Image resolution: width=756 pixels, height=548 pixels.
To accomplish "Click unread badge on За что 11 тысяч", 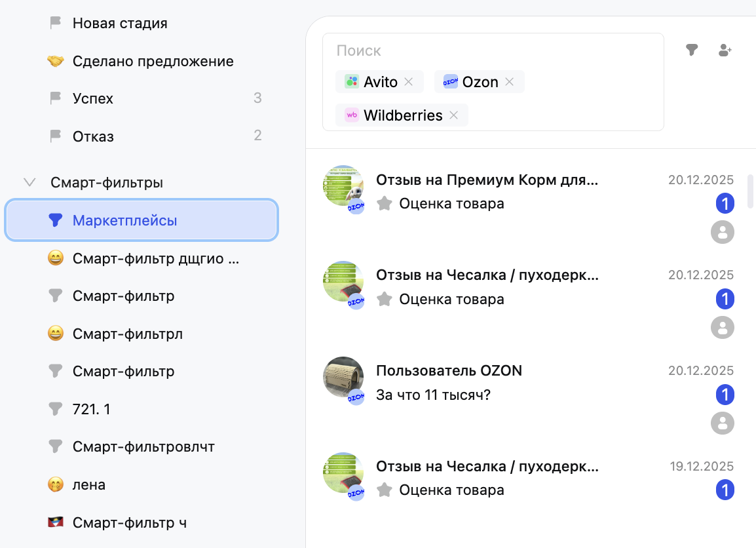I will coord(725,395).
